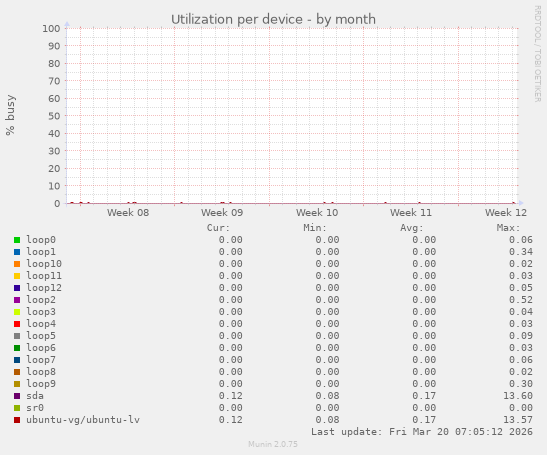This screenshot has width=547, height=455.
Task: Click the Min: column header
Action: pos(315,228)
